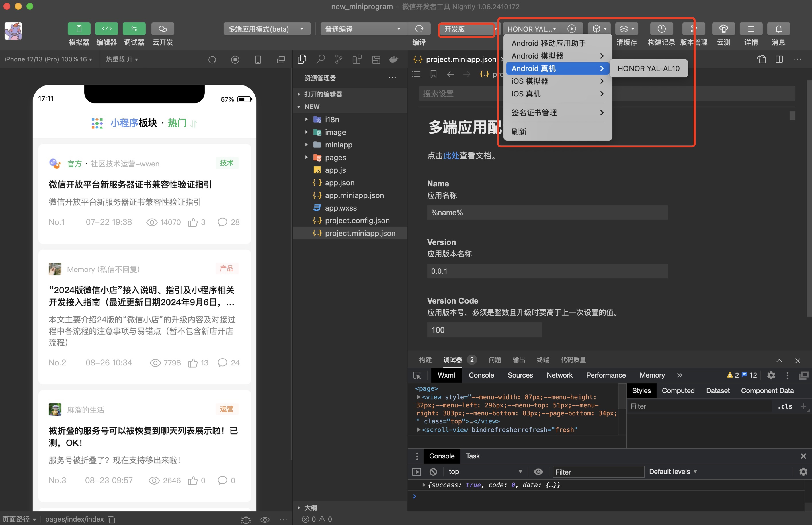The height and width of the screenshot is (525, 812).
Task: Toggle the debugger panel button
Action: click(x=134, y=29)
